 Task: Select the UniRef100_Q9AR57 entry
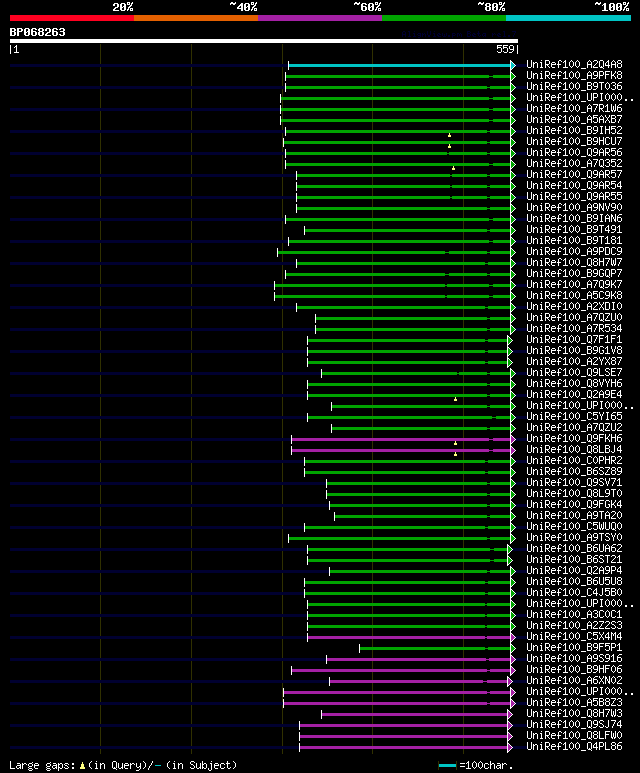pos(574,175)
